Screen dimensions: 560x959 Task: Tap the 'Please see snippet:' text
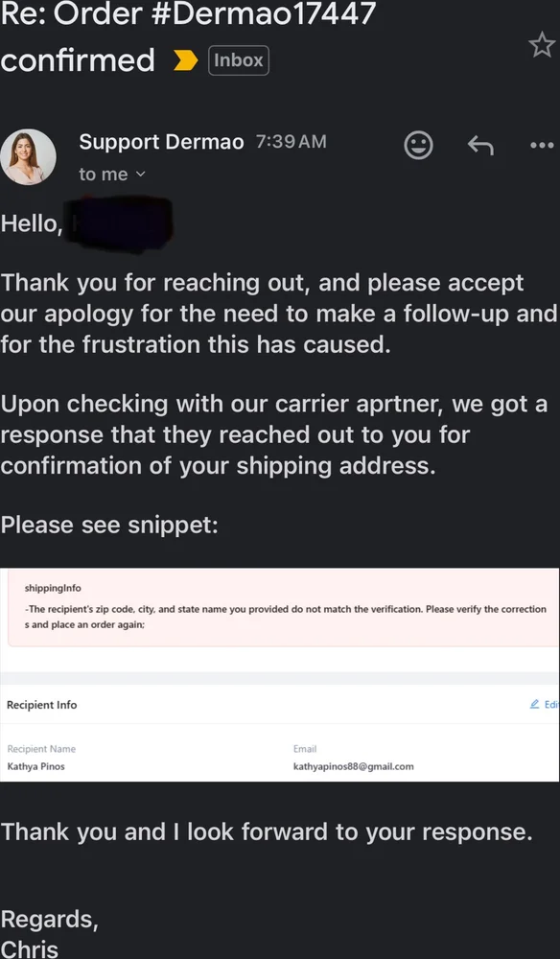click(x=109, y=525)
